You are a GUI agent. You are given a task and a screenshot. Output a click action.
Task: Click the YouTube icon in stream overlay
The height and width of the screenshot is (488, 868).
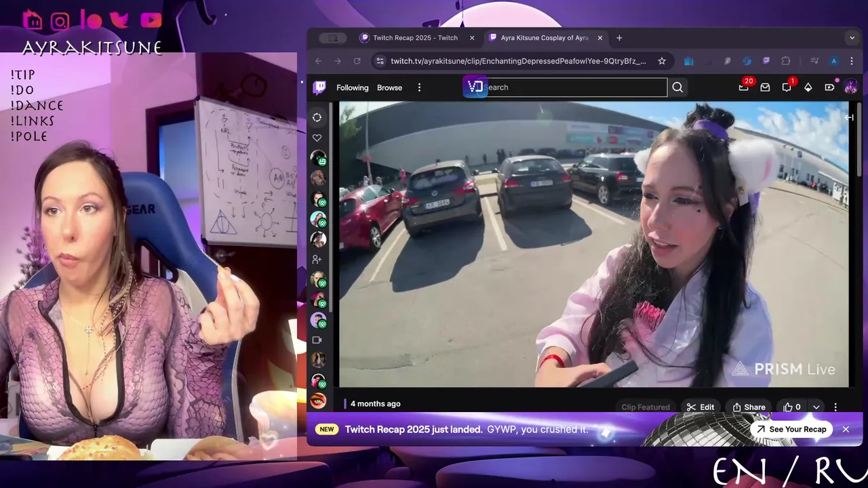[151, 20]
